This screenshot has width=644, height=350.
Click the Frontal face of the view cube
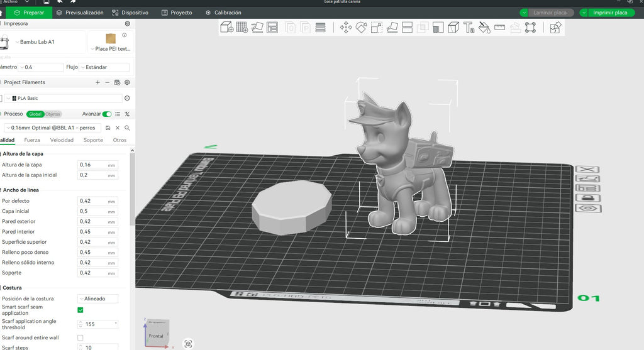pos(156,335)
